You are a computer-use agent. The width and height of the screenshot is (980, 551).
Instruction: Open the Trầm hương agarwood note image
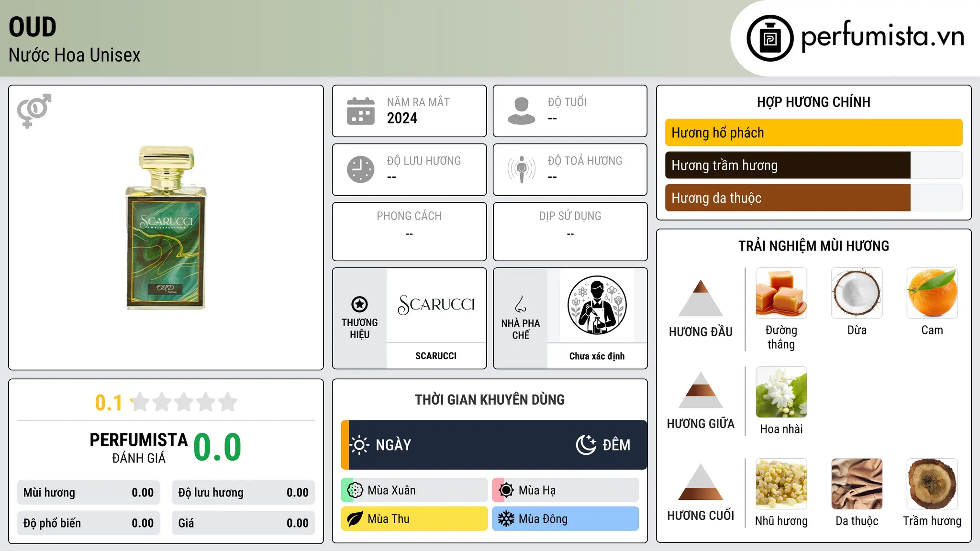click(932, 484)
